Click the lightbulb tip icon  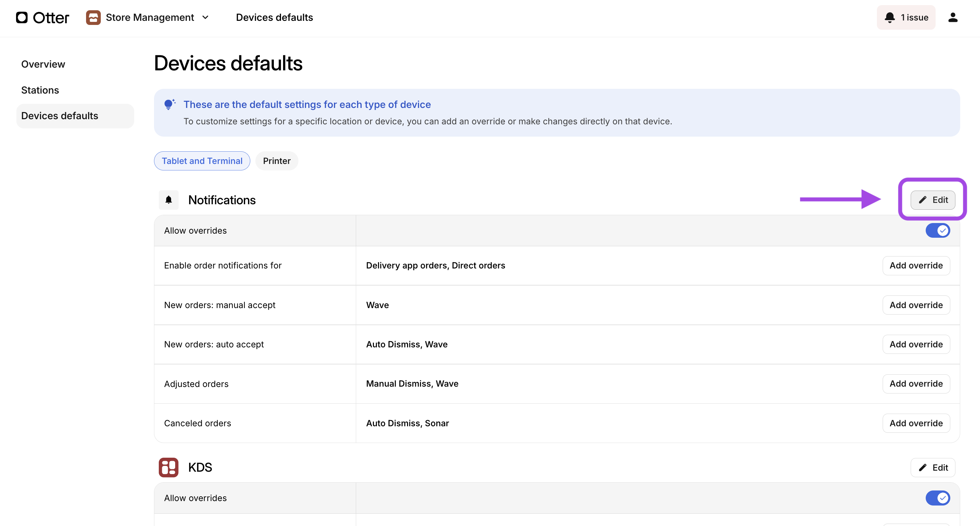169,104
